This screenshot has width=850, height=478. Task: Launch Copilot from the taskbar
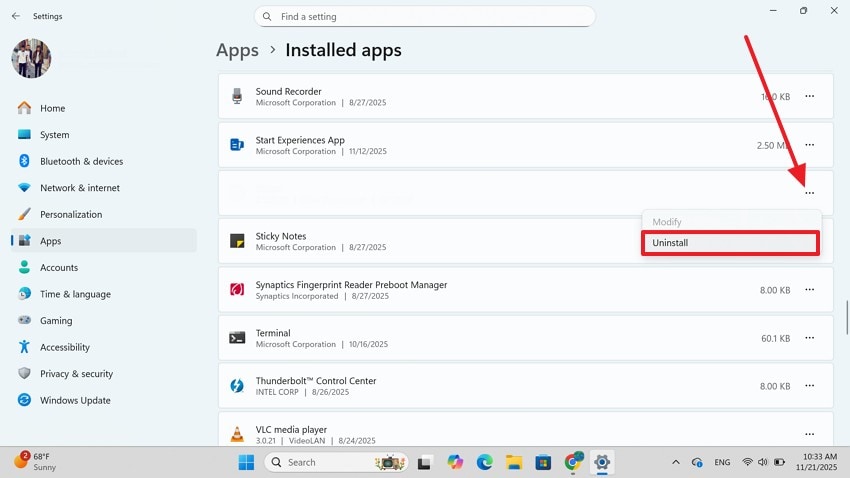coord(455,462)
